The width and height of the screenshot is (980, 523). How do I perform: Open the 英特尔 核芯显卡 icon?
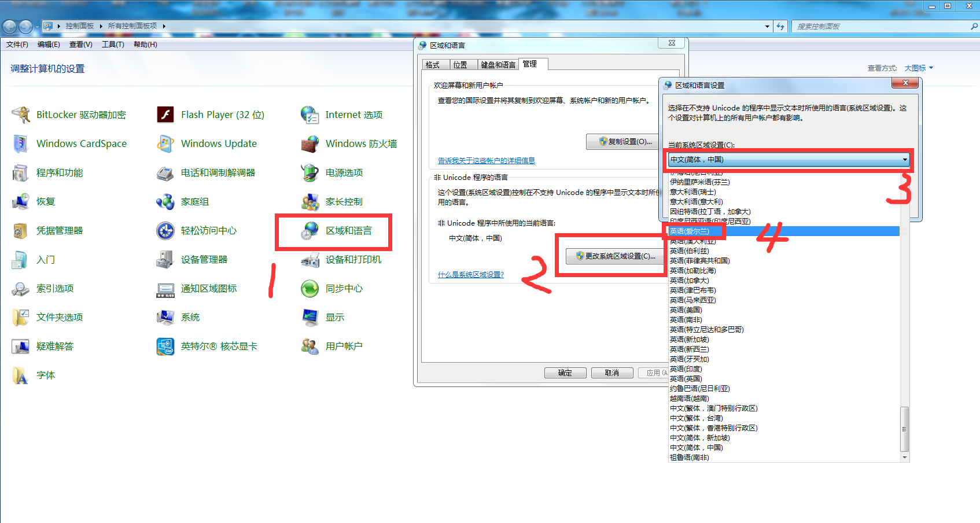[x=165, y=346]
